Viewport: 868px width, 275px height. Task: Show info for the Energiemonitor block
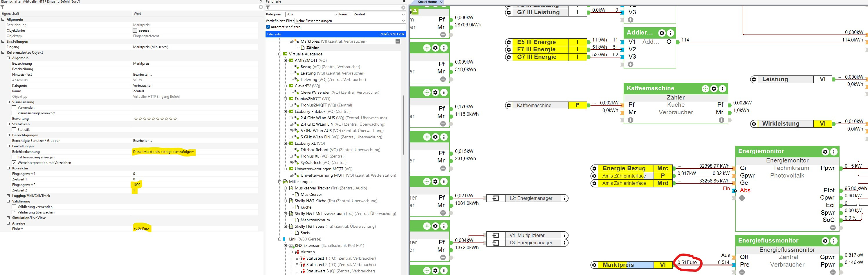(x=834, y=152)
